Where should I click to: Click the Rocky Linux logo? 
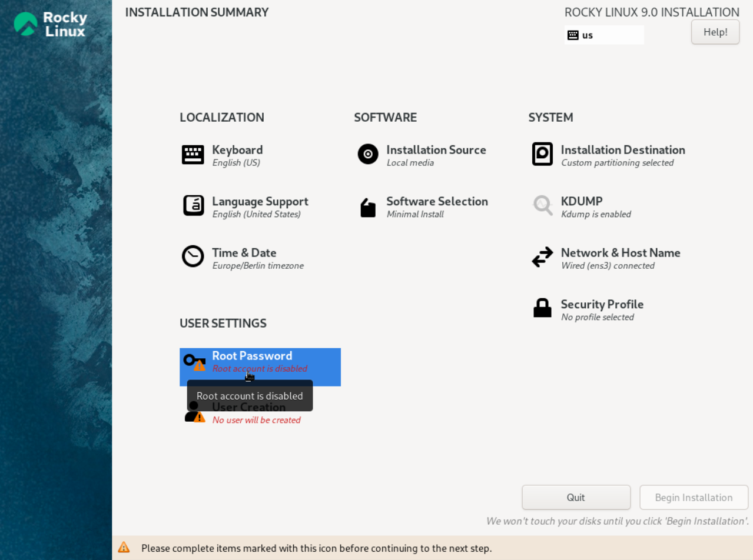pyautogui.click(x=51, y=24)
